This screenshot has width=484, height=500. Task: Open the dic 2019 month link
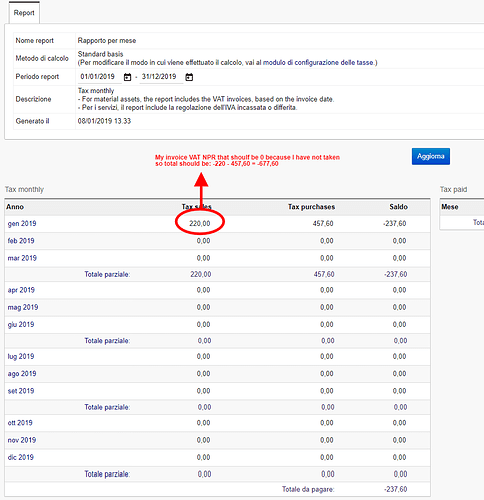[21, 457]
